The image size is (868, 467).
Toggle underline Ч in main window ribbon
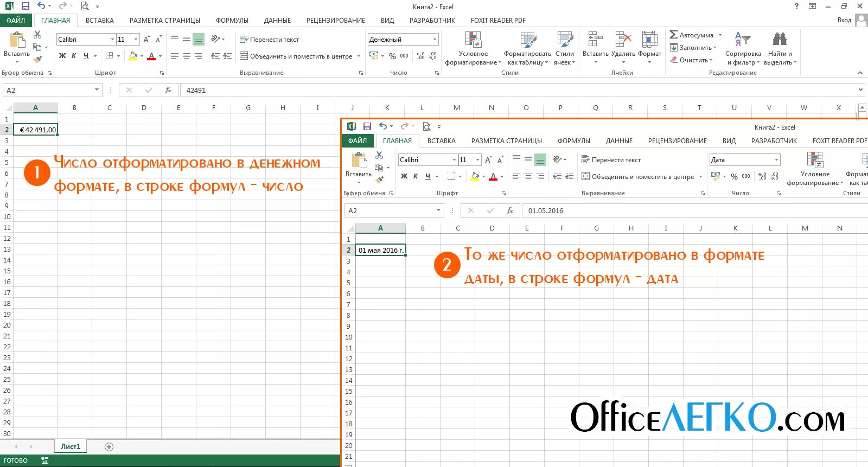pos(86,56)
